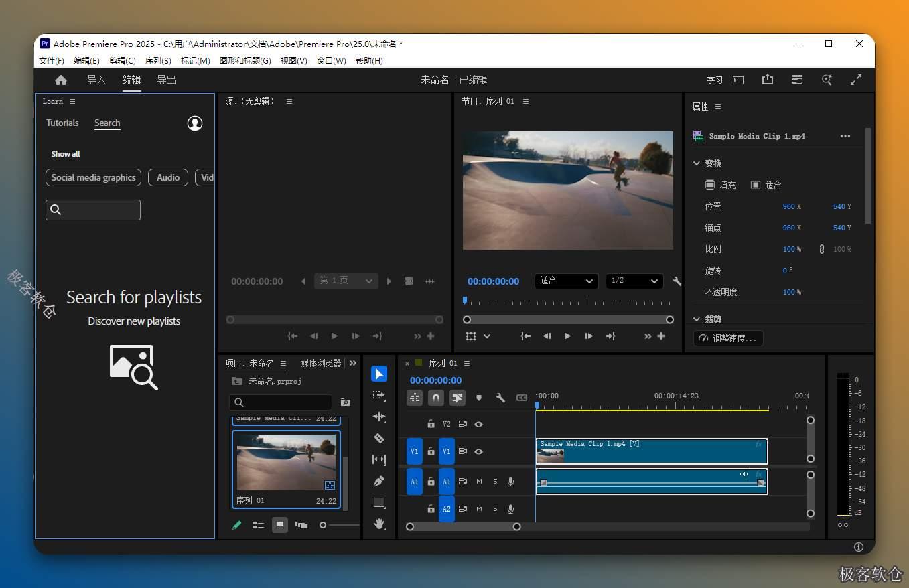Activate the Ripple Edit tool
Image resolution: width=909 pixels, height=588 pixels.
[x=379, y=417]
